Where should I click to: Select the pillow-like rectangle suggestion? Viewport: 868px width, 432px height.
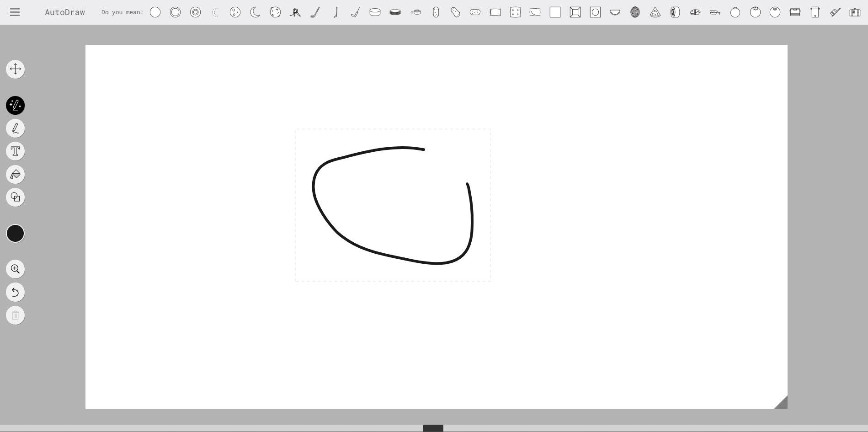495,12
